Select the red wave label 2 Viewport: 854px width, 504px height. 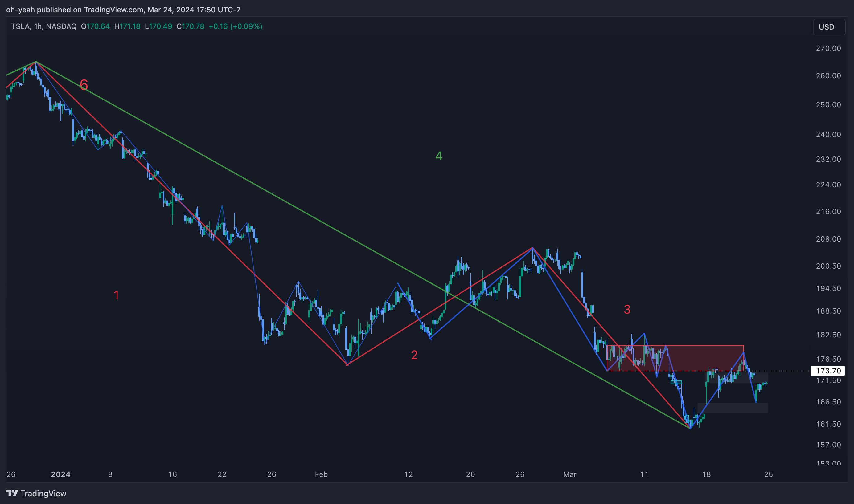click(414, 355)
